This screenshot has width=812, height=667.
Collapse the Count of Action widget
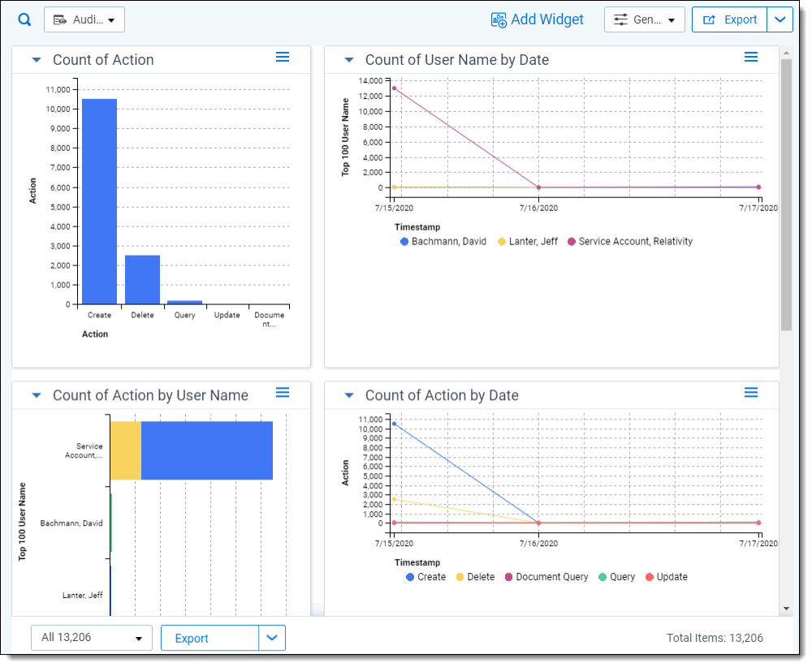[37, 60]
